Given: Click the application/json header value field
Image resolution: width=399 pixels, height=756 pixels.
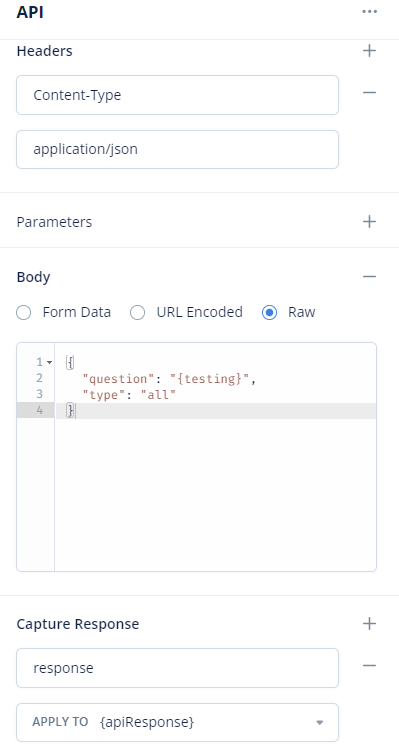Looking at the screenshot, I should (x=177, y=149).
